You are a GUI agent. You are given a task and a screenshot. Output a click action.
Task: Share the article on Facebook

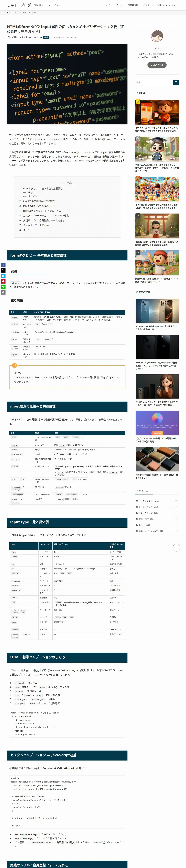pyautogui.click(x=3, y=265)
